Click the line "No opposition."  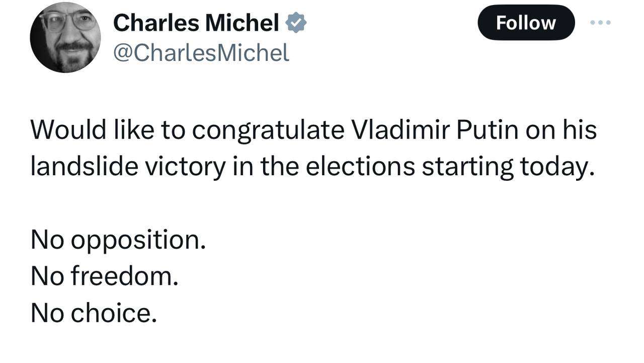pyautogui.click(x=118, y=241)
